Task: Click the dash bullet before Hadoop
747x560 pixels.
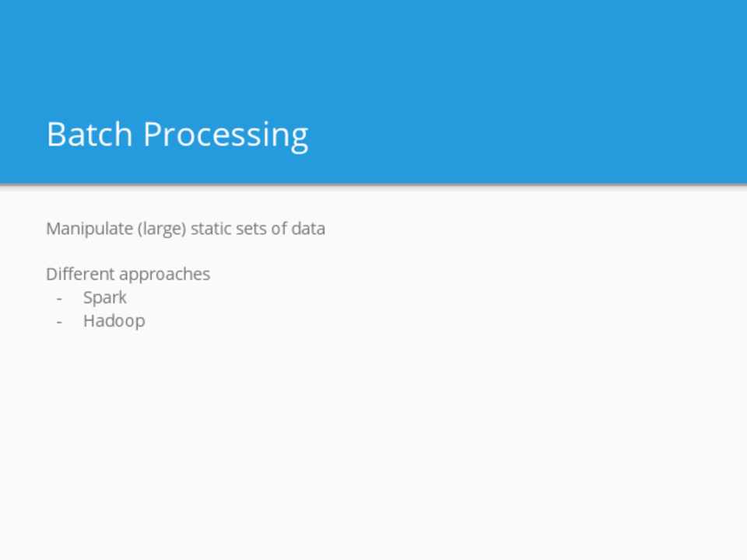Action: click(x=59, y=321)
